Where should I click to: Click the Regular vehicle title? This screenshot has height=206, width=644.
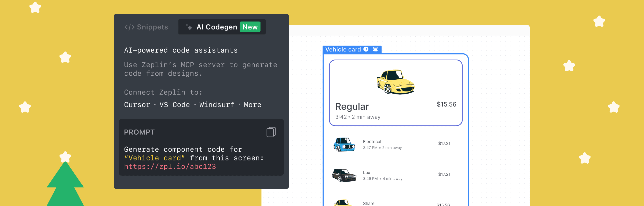coord(352,106)
